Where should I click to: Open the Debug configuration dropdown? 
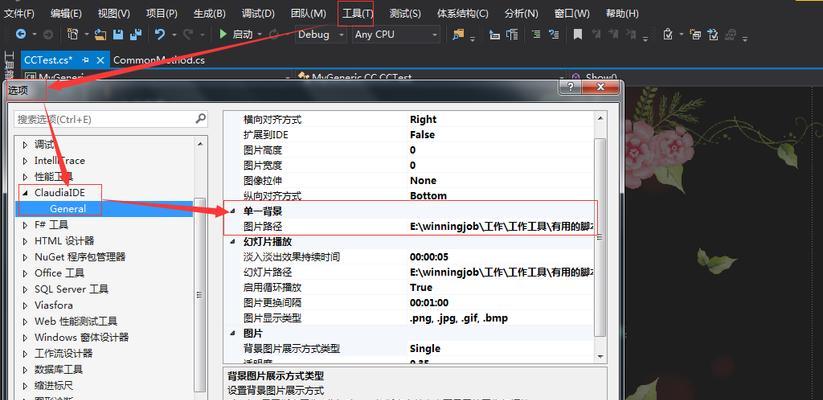point(342,35)
